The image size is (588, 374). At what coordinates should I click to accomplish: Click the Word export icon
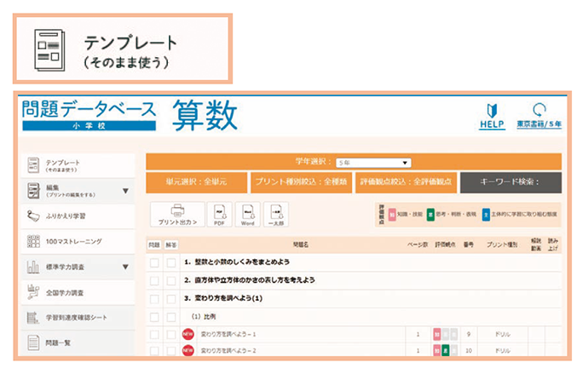(247, 214)
